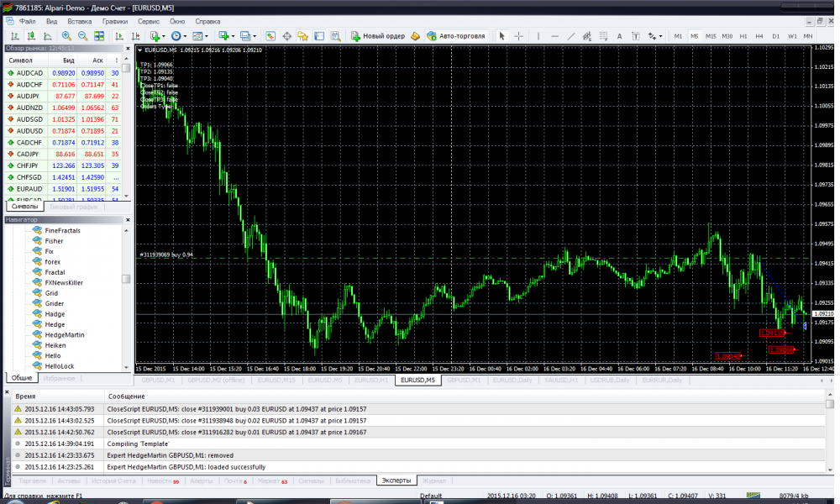The width and height of the screenshot is (840, 504).
Task: Select the trendline drawing tool
Action: [571, 36]
